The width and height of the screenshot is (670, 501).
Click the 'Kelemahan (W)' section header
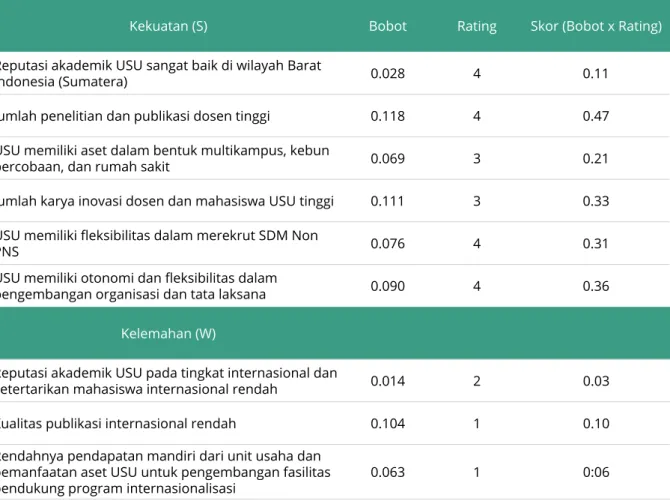pos(168,333)
